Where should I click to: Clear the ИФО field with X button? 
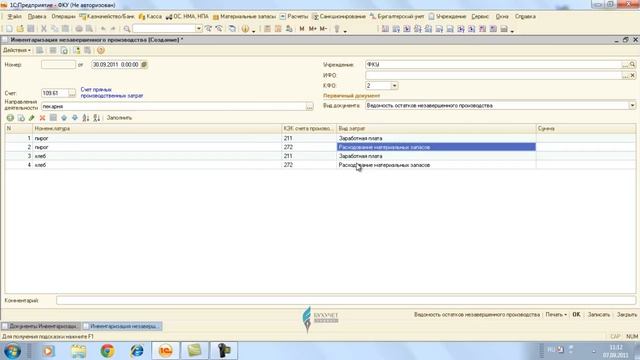(x=632, y=76)
